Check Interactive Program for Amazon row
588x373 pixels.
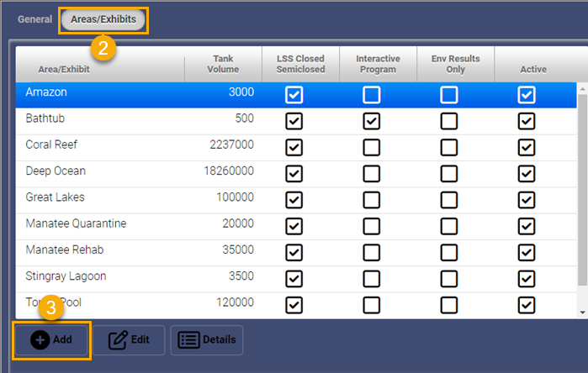[371, 96]
